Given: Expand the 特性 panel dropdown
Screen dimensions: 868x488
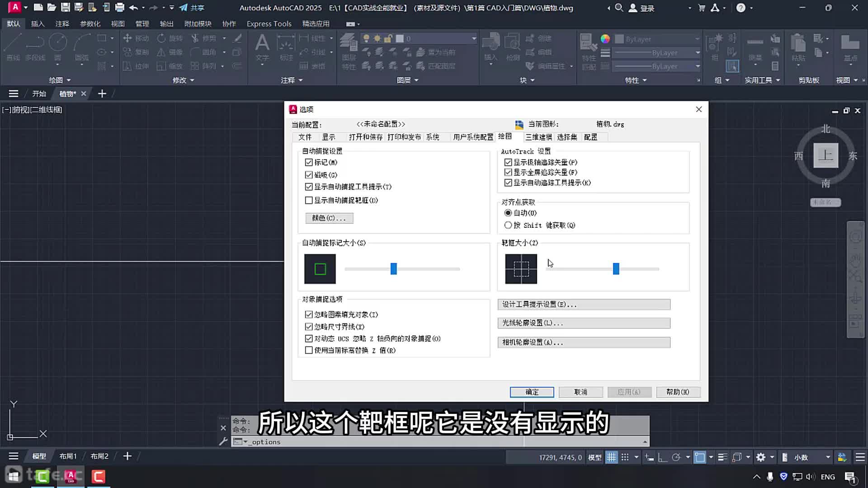Looking at the screenshot, I should pyautogui.click(x=636, y=80).
